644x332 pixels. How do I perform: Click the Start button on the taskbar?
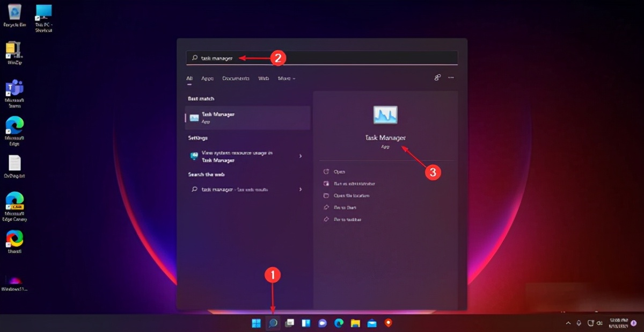256,323
